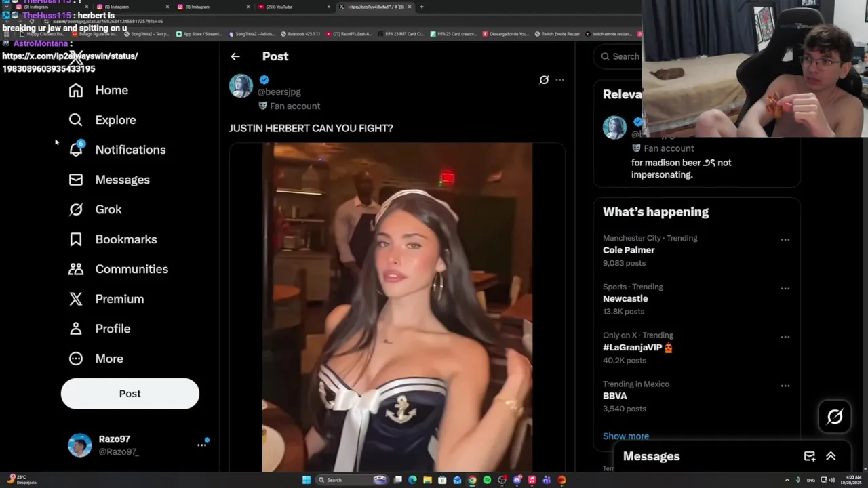Open the Newcastle trending topic
Image resolution: width=868 pixels, height=488 pixels.
click(x=625, y=299)
